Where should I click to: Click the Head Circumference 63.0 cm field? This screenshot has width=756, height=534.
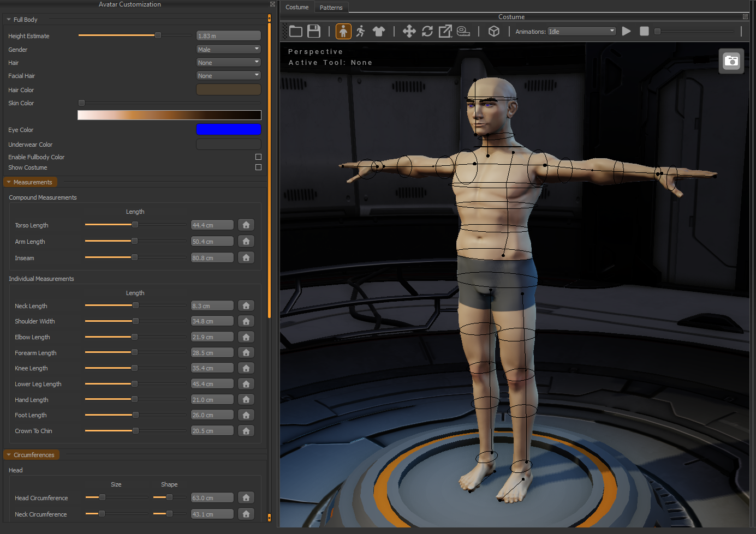coord(212,497)
